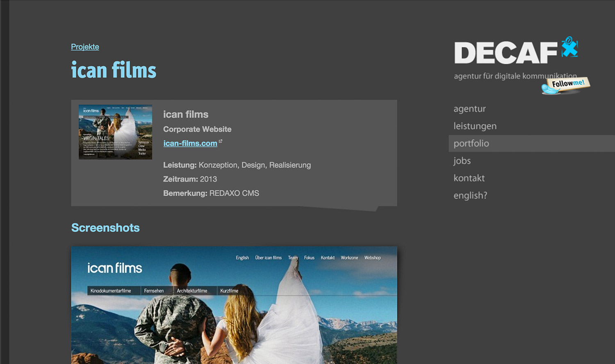Click English in the screenshot's top menu
615x364 pixels.
pos(242,258)
